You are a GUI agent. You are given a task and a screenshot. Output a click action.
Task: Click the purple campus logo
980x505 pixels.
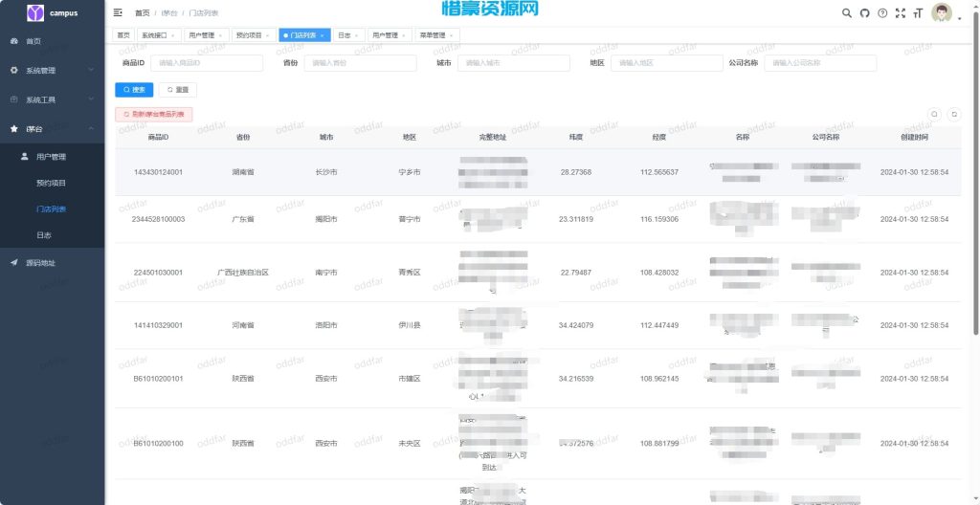(x=35, y=12)
